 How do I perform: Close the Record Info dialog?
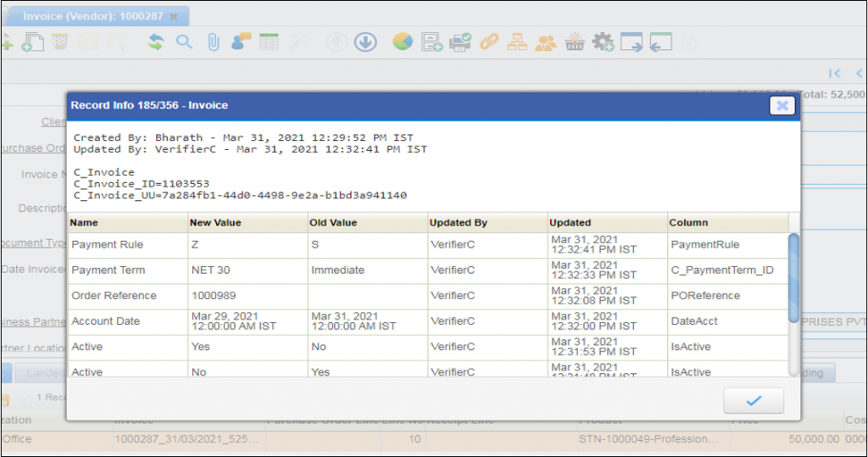click(782, 105)
